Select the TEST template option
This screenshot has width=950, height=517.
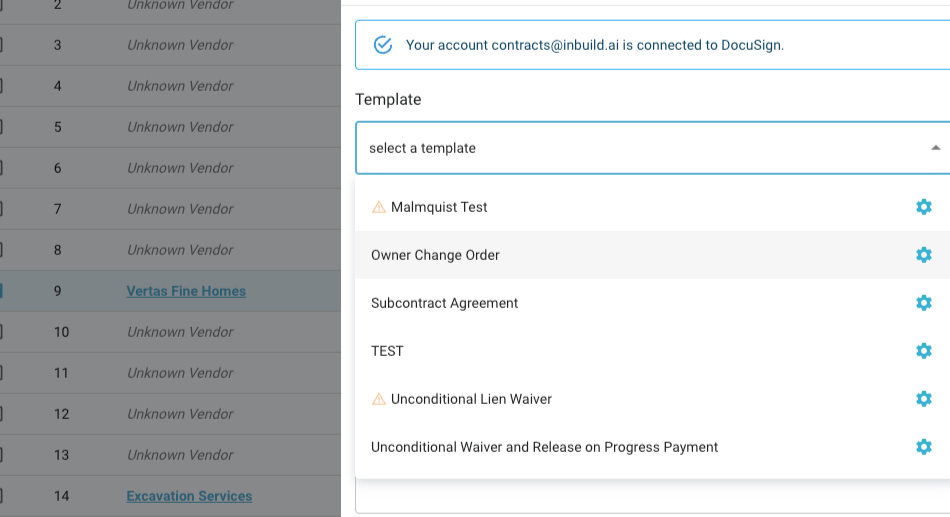coord(387,351)
